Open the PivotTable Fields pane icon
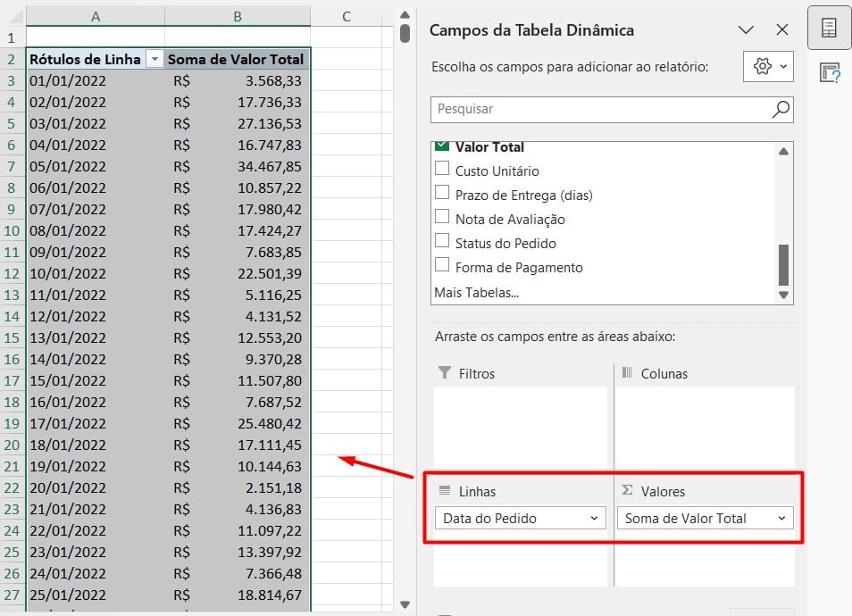Image resolution: width=852 pixels, height=616 pixels. point(829,28)
